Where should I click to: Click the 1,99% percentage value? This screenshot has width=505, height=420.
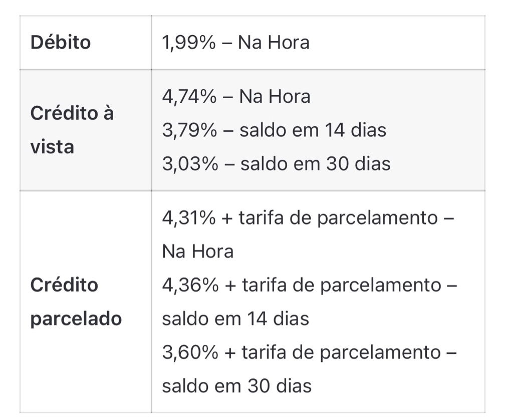pos(189,42)
